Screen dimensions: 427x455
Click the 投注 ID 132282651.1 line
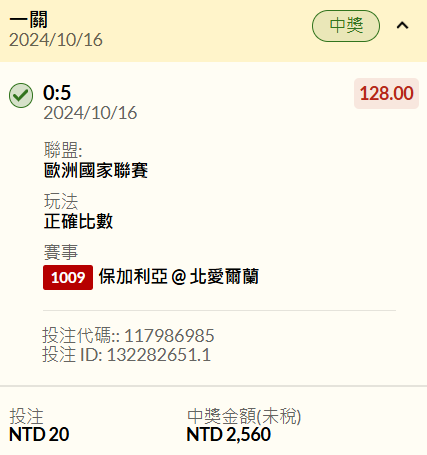[127, 354]
